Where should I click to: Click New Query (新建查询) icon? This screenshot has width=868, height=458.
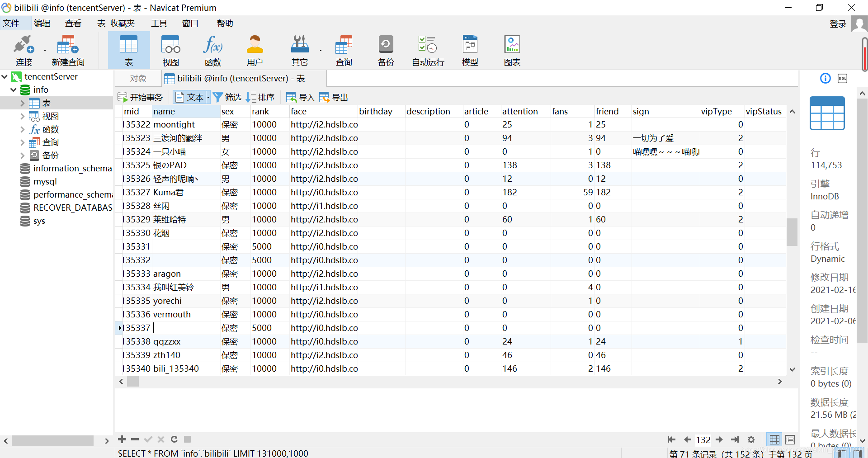[68, 50]
